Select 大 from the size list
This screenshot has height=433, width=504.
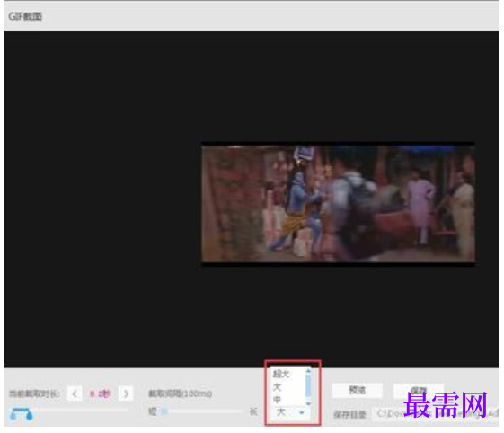click(277, 386)
